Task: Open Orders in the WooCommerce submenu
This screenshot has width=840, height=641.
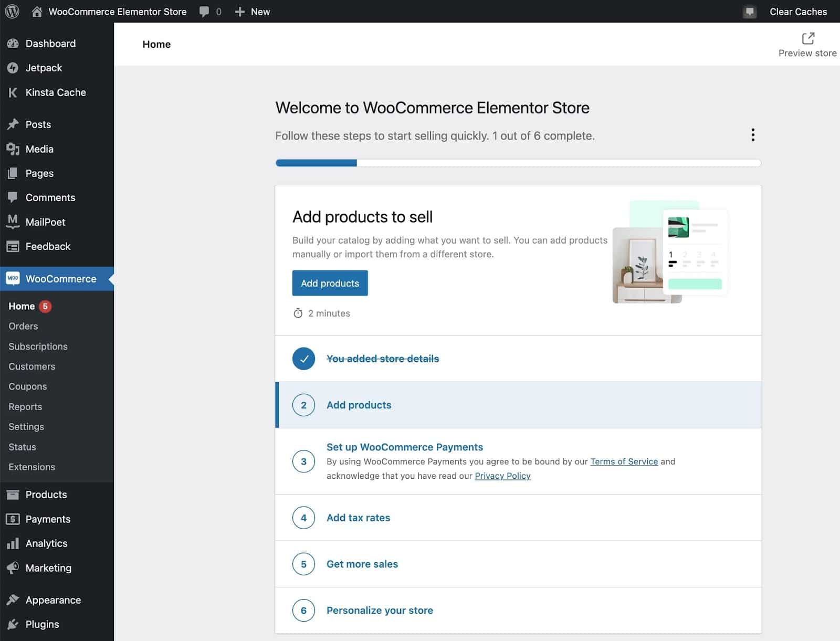Action: (23, 326)
